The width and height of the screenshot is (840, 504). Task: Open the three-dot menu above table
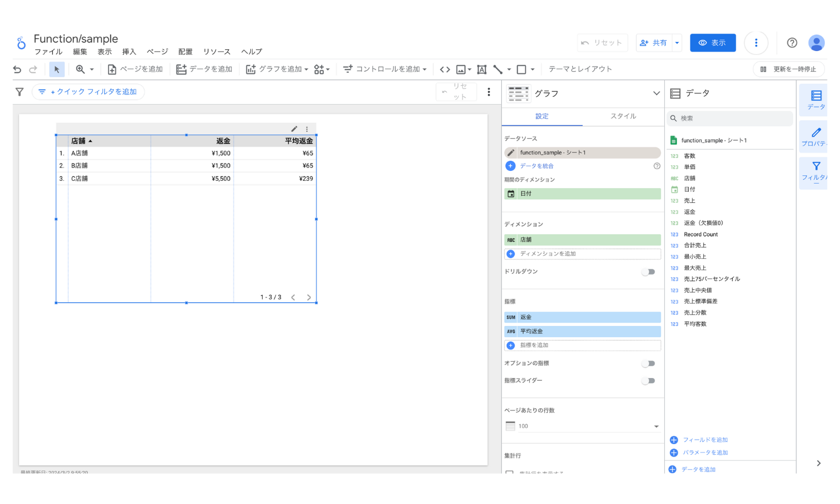307,129
